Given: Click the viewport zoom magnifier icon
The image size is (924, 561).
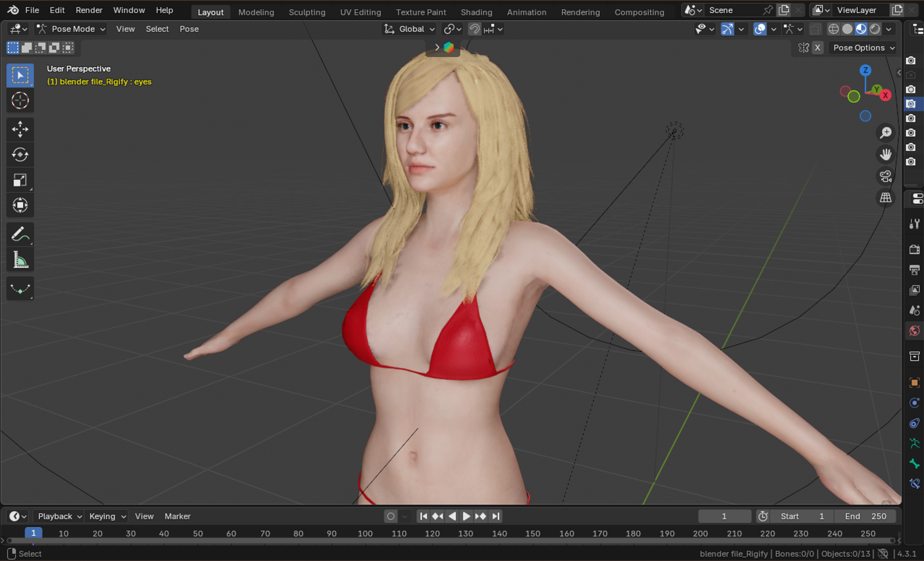Looking at the screenshot, I should pos(886,133).
